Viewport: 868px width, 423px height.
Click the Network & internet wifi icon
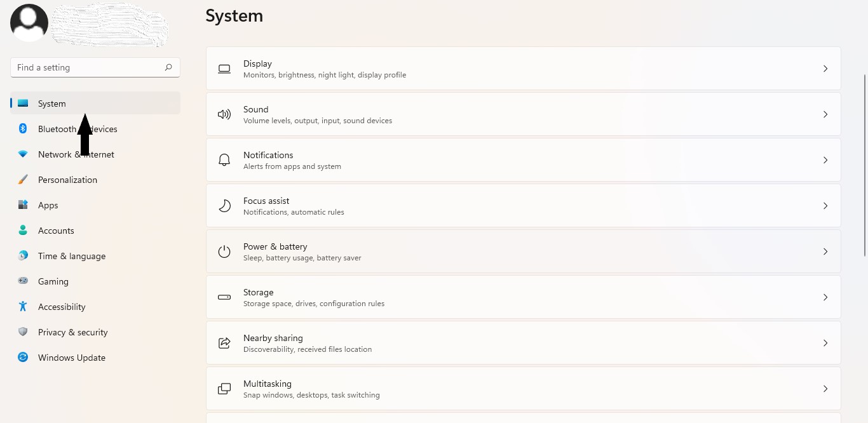tap(23, 154)
